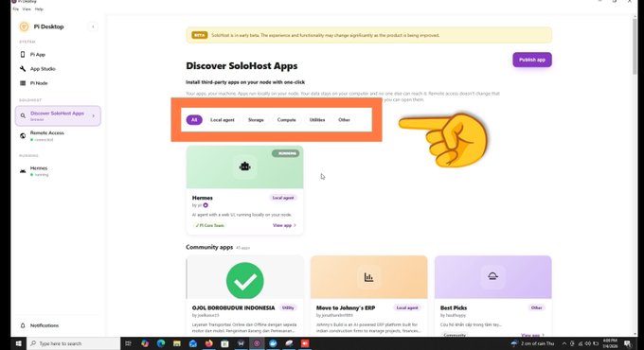Click the magnifier icon in Discover SoloHost Apps
The height and width of the screenshot is (350, 644).
point(23,115)
